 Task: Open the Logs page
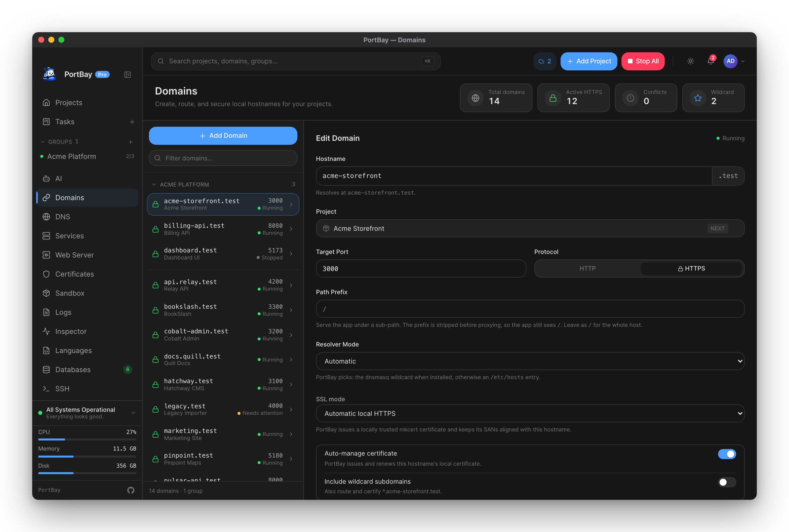click(87, 312)
